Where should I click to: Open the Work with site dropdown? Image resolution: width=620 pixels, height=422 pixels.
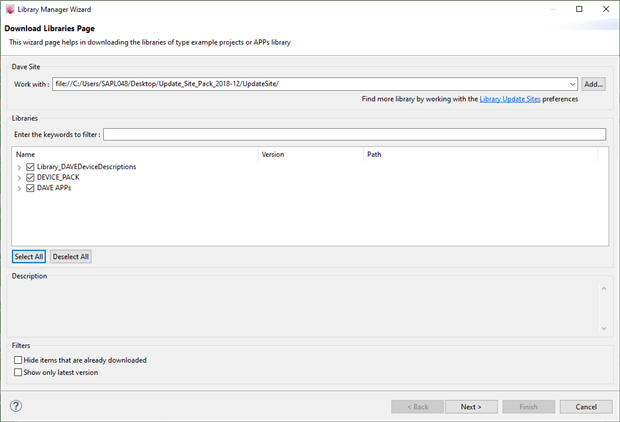point(572,84)
